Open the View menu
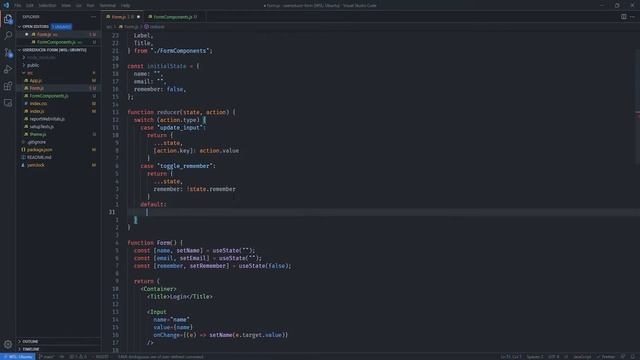 66,6
